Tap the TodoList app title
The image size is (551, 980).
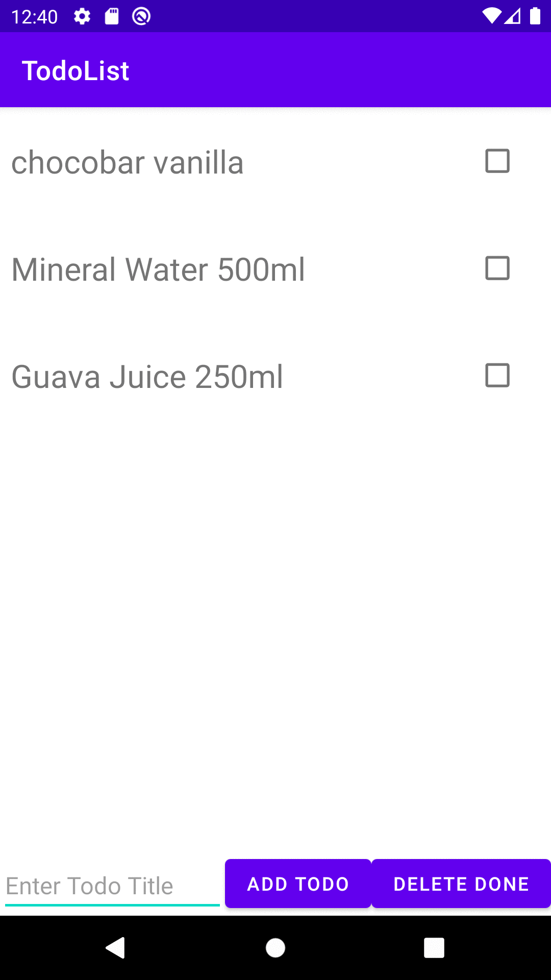(76, 70)
